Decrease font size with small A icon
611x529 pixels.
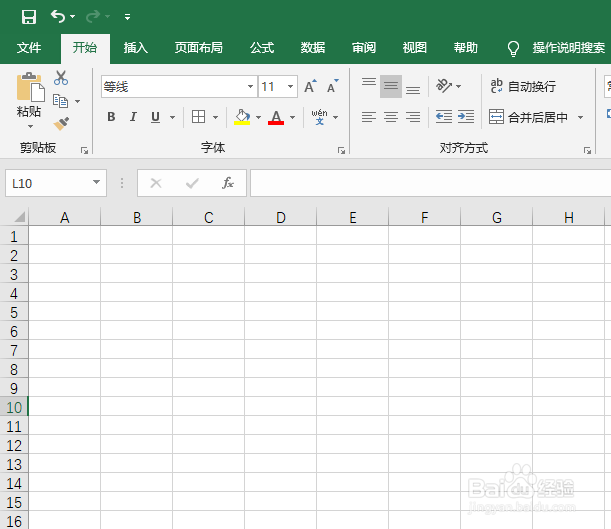pos(333,86)
